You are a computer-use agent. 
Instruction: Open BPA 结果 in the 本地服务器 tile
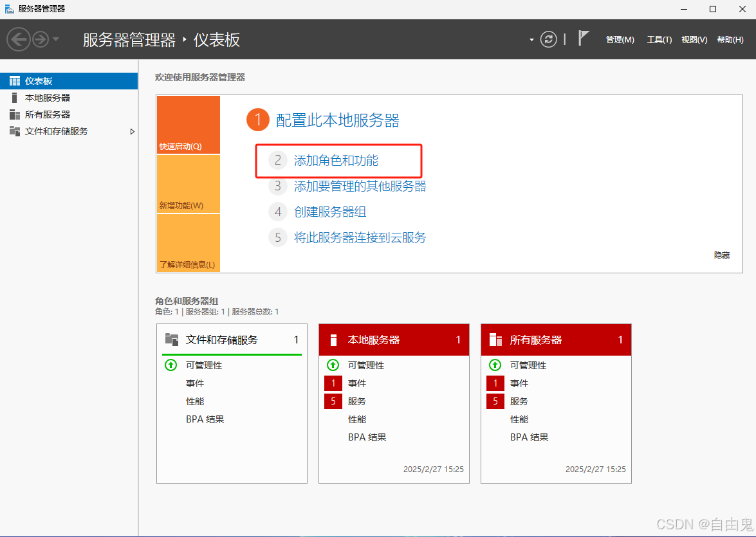367,437
